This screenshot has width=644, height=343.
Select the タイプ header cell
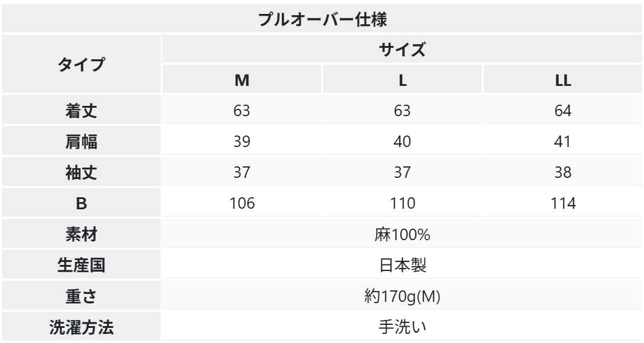[82, 64]
